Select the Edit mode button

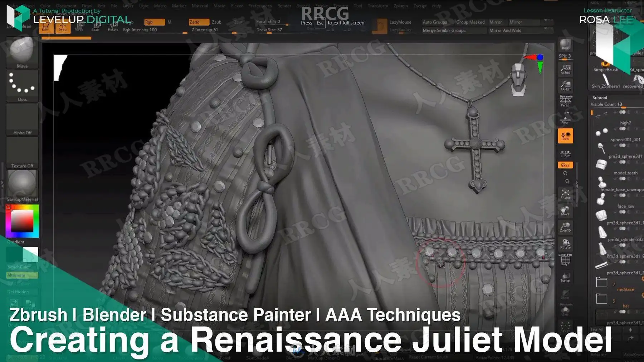(45, 27)
